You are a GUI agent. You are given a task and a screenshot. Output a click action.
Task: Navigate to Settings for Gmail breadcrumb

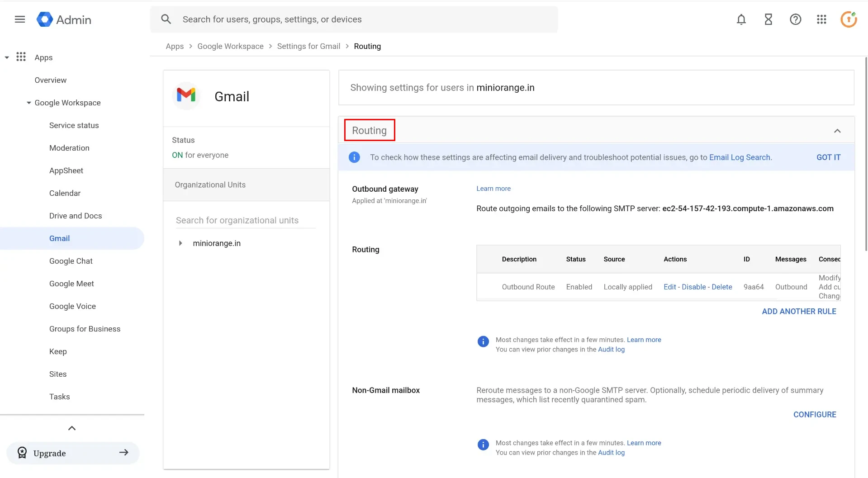click(x=308, y=46)
